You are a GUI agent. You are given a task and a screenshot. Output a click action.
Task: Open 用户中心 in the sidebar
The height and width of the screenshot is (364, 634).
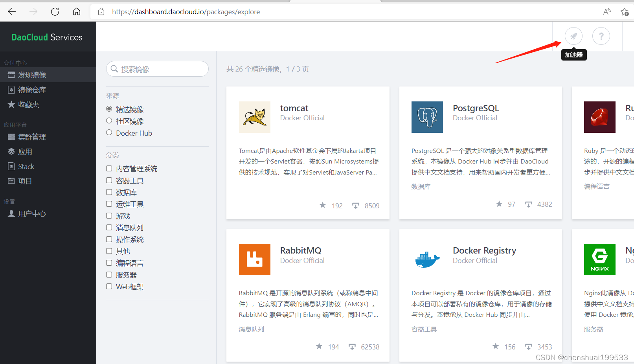tap(48, 214)
